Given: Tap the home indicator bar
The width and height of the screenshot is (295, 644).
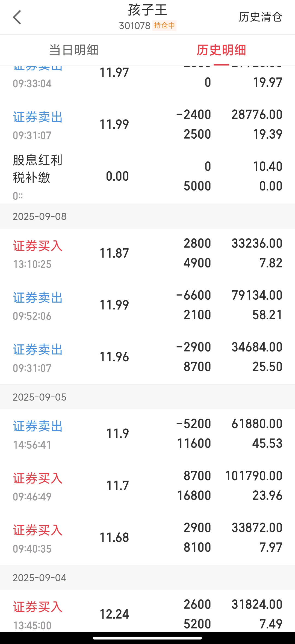Looking at the screenshot, I should [x=147, y=638].
